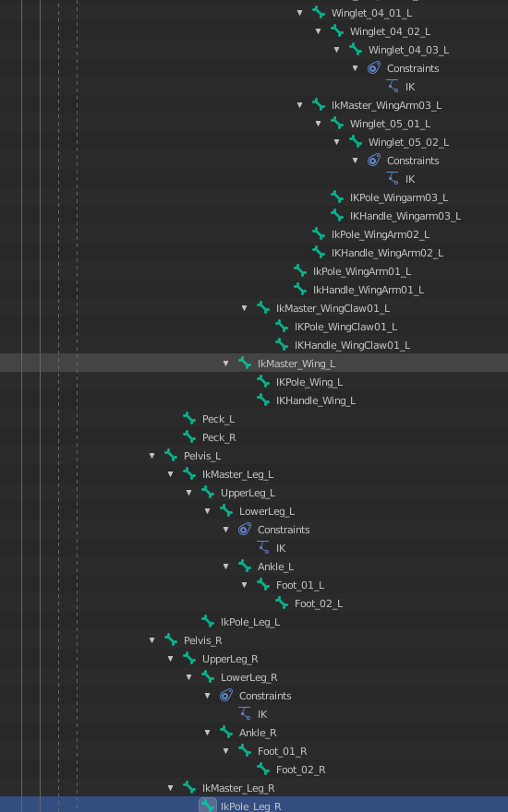The height and width of the screenshot is (812, 508).
Task: Collapse the IkMaster_WingClaw01_L branch
Action: [x=244, y=308]
